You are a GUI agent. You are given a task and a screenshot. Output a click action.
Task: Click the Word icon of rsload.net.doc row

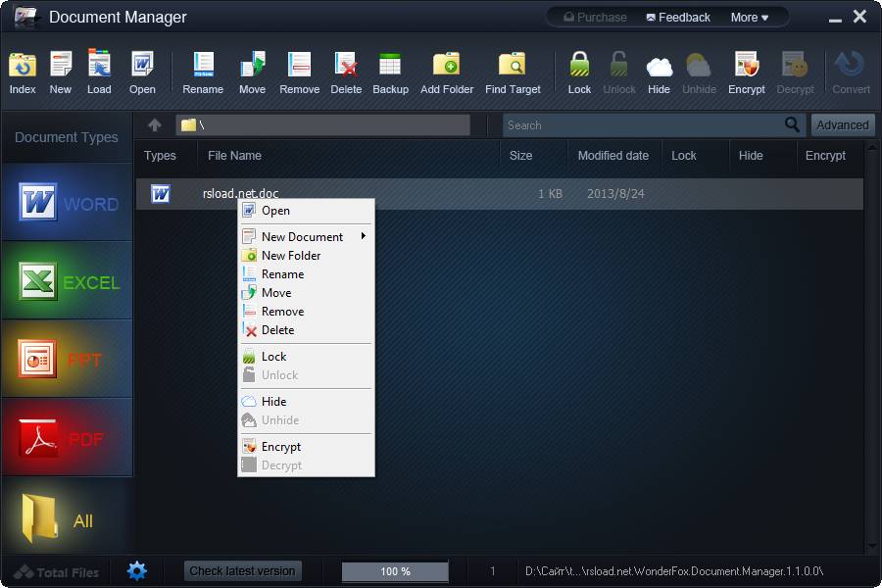161,194
